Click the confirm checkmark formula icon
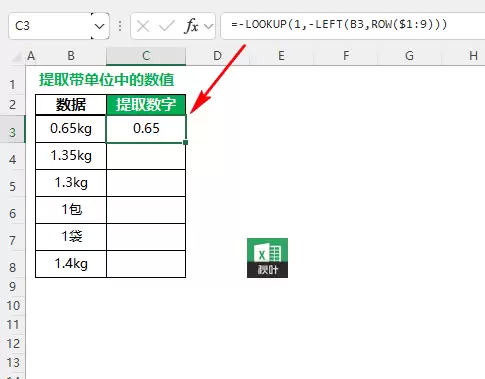The image size is (485, 379). pyautogui.click(x=167, y=26)
